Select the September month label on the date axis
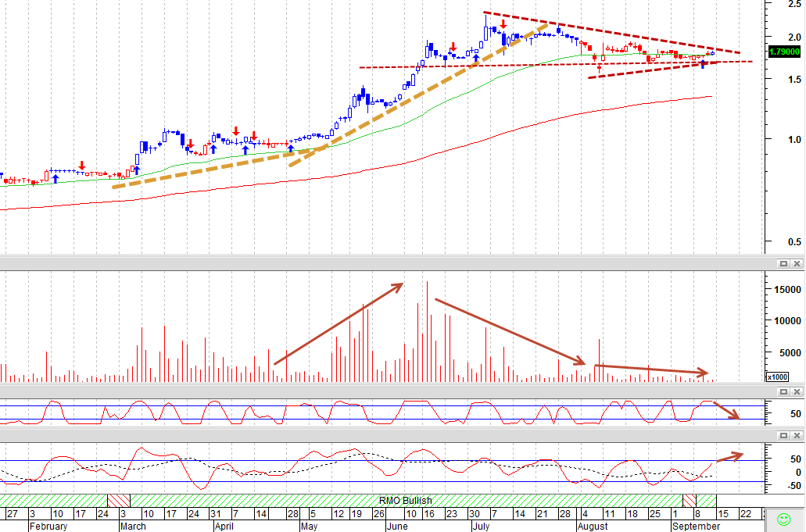Image resolution: width=806 pixels, height=532 pixels. click(696, 527)
